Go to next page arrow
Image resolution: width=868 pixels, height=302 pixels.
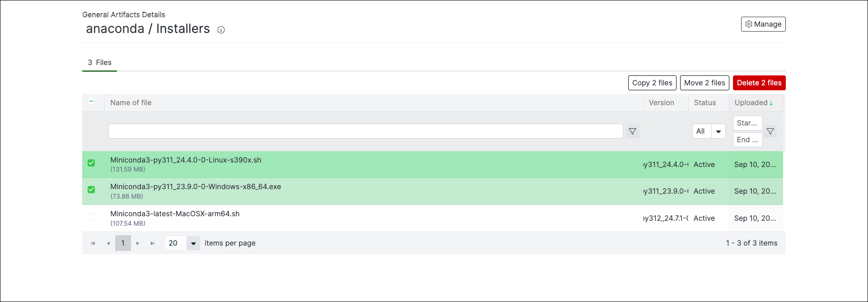click(x=138, y=243)
